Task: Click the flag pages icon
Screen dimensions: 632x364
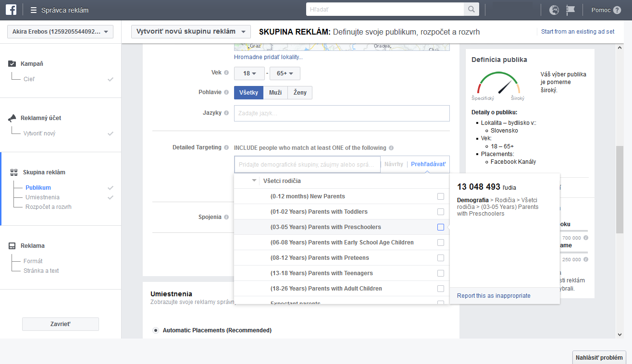Action: (570, 10)
